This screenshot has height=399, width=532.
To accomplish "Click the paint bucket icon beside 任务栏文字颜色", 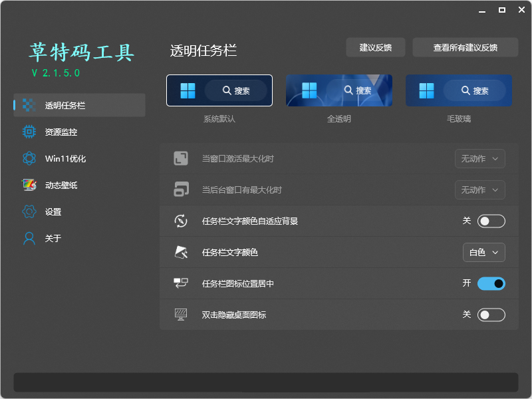I will 181,252.
